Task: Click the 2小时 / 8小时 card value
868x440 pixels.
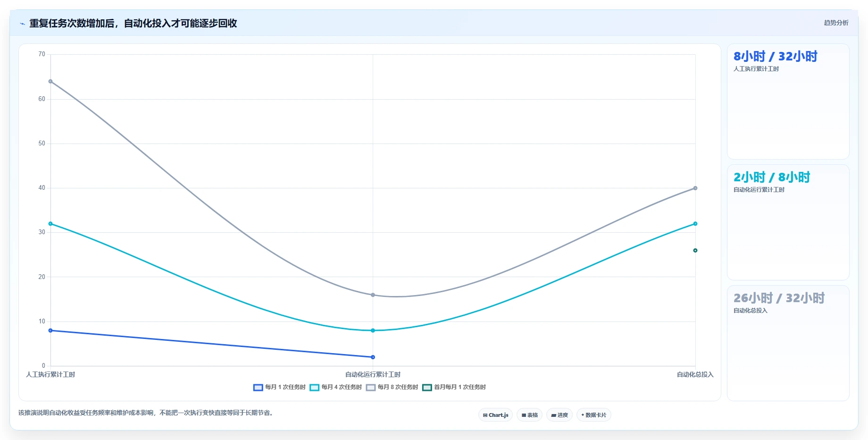Action: (772, 178)
